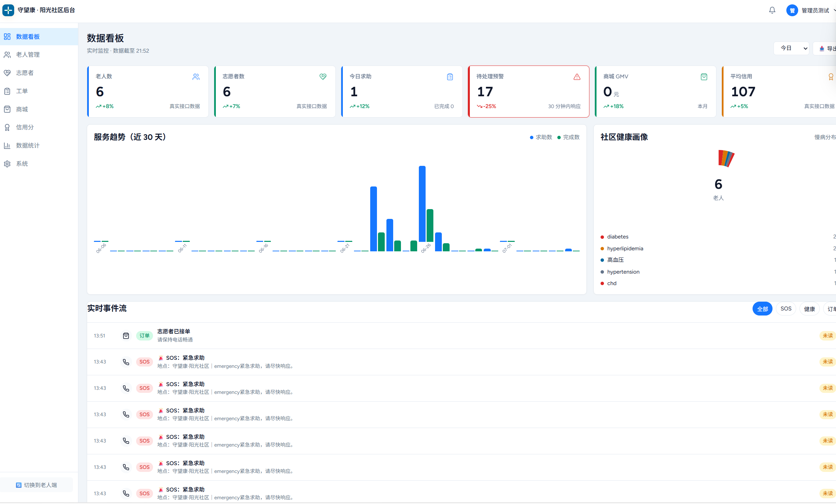Open 志愿者 in the sidebar
The width and height of the screenshot is (836, 504).
click(x=39, y=73)
